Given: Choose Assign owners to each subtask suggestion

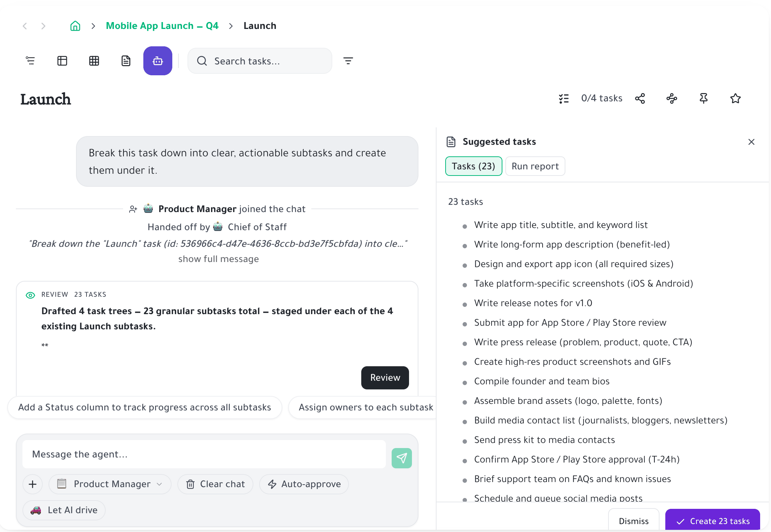Looking at the screenshot, I should pyautogui.click(x=363, y=408).
